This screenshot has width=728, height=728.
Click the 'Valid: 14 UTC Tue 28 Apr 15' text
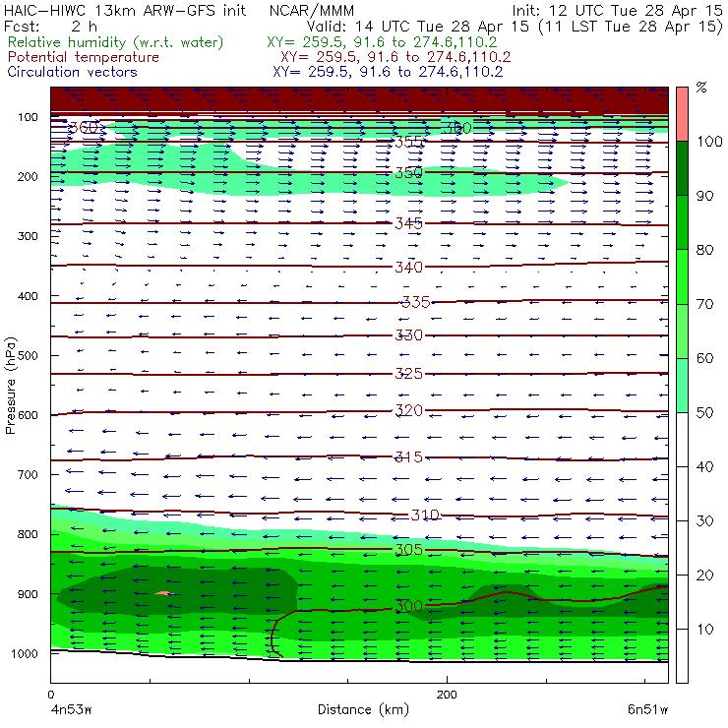[417, 27]
